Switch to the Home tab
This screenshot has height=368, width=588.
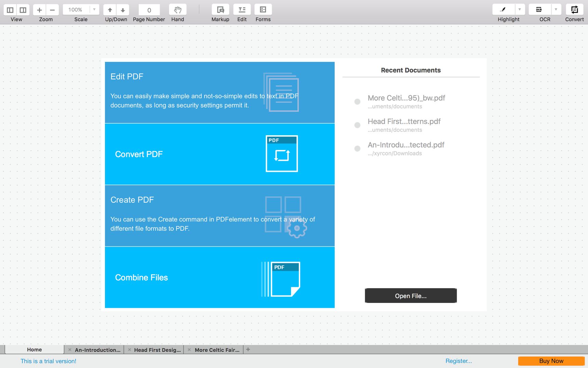[x=35, y=350]
